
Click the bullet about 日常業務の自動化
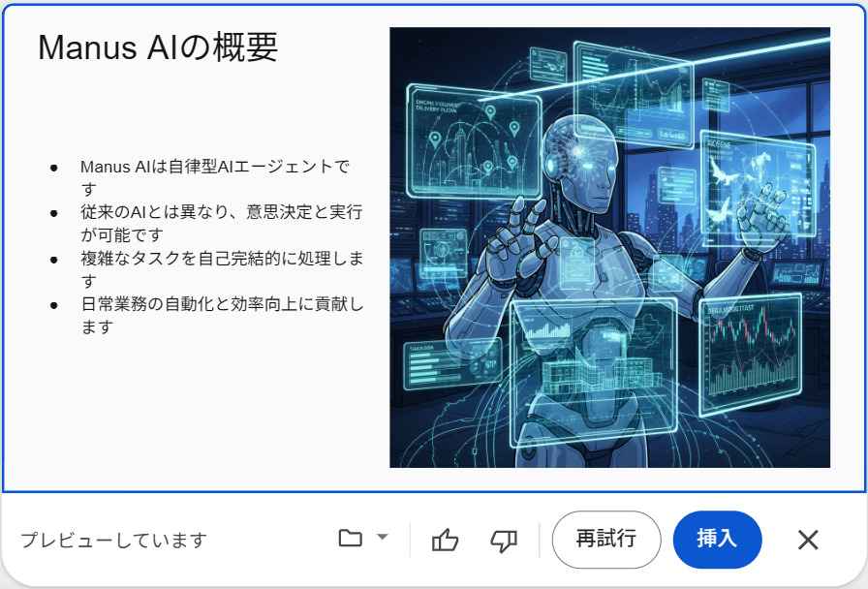coord(222,315)
